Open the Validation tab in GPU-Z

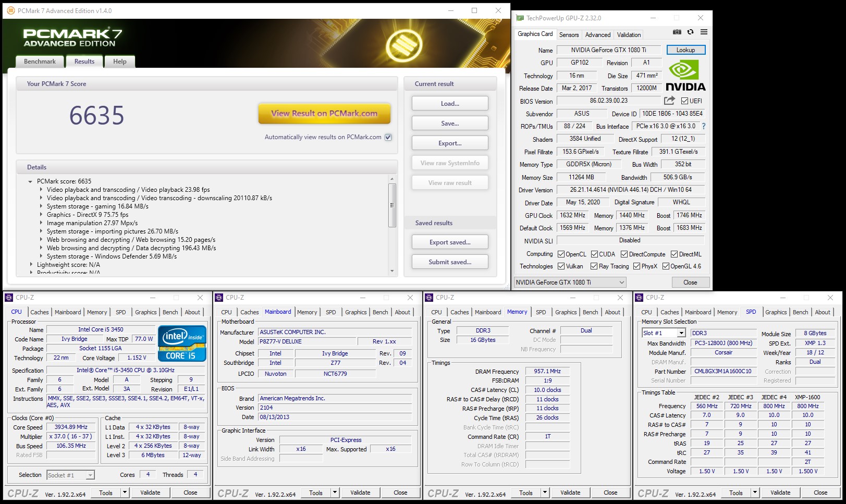pos(629,35)
